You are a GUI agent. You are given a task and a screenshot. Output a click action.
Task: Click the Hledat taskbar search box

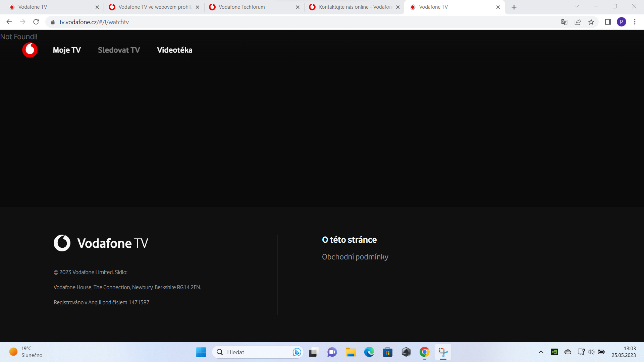click(258, 352)
